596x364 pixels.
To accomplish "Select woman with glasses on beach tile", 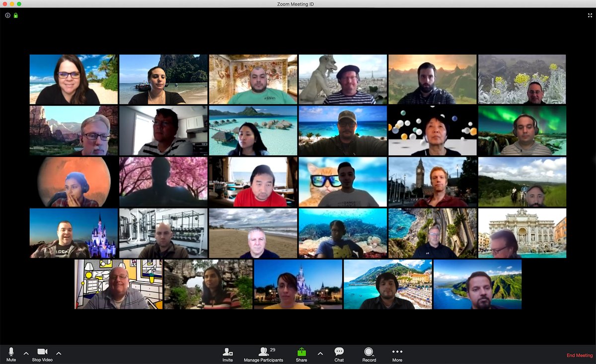I will coord(74,79).
